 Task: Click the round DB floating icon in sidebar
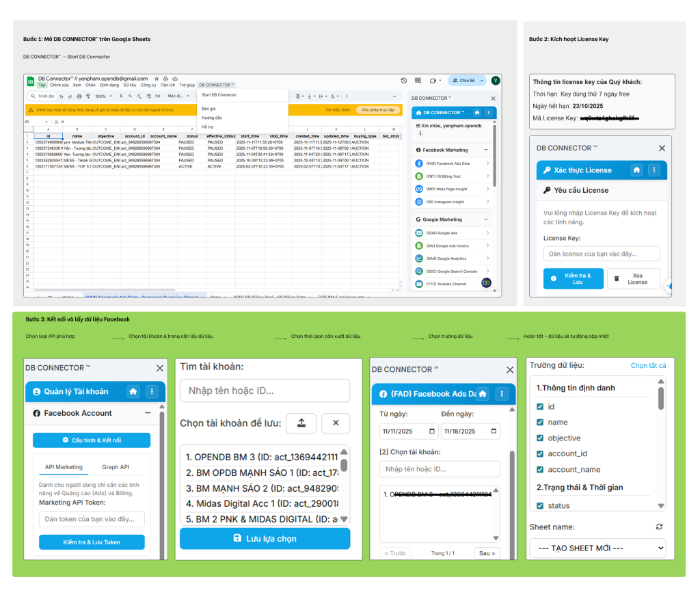(486, 282)
